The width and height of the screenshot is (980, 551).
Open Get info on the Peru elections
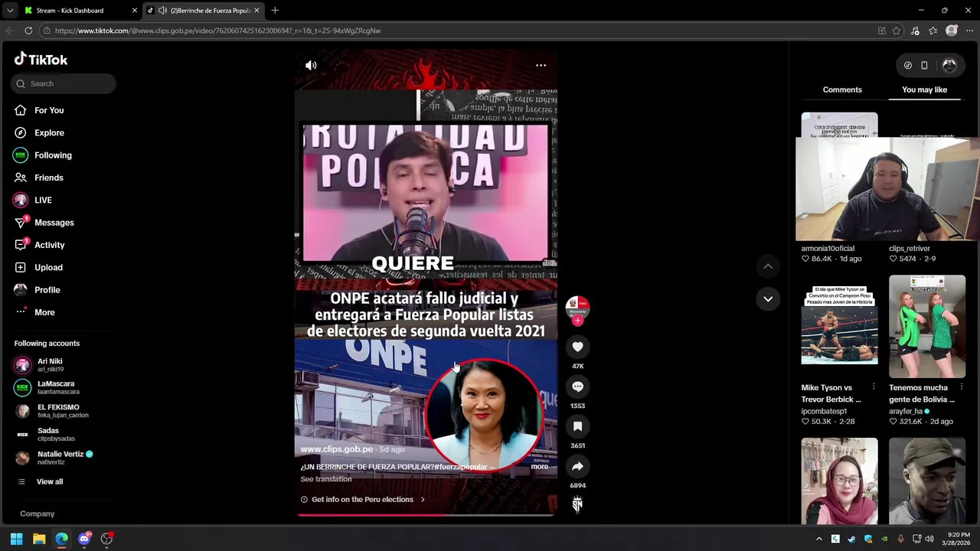362,499
